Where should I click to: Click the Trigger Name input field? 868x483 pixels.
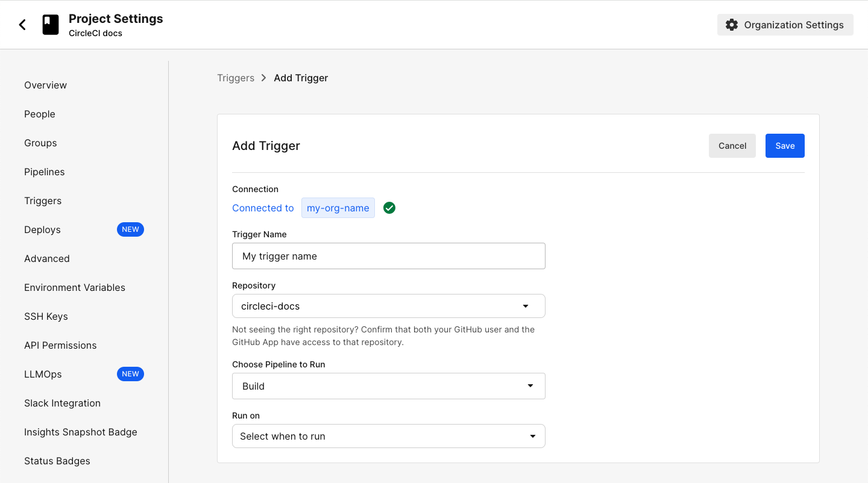point(389,256)
